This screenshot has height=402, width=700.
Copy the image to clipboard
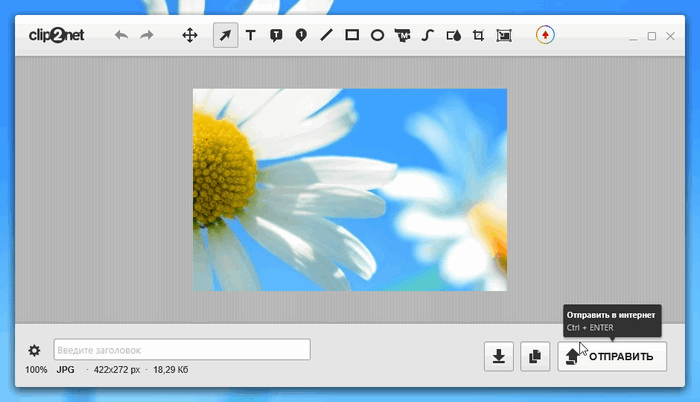pyautogui.click(x=535, y=356)
